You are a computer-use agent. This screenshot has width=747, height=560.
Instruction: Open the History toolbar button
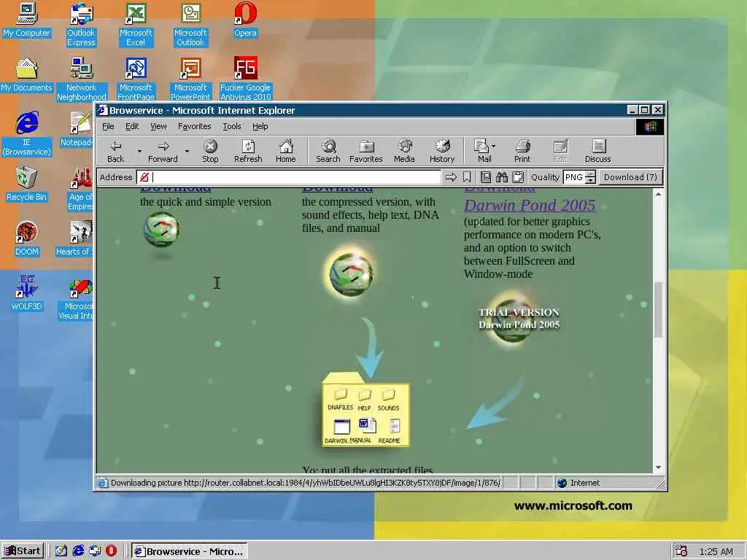441,151
